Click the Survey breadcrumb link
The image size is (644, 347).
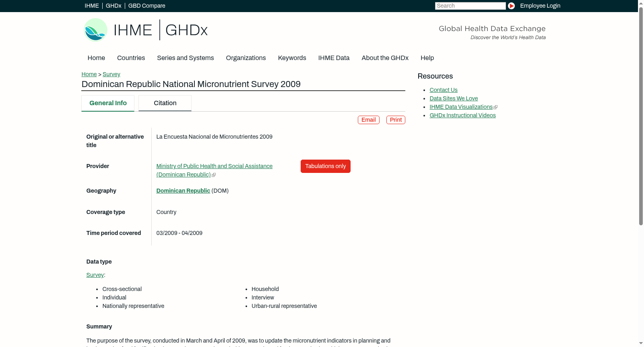pos(111,74)
